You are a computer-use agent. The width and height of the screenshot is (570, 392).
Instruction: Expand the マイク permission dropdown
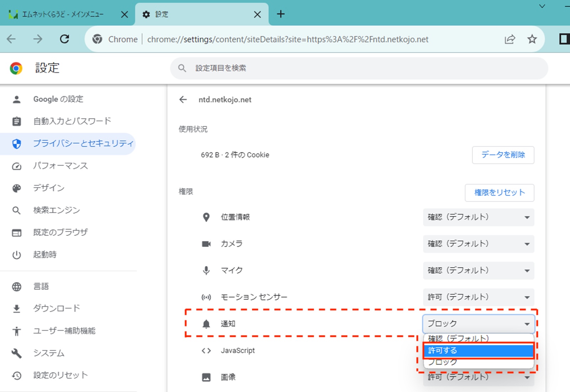pos(478,270)
